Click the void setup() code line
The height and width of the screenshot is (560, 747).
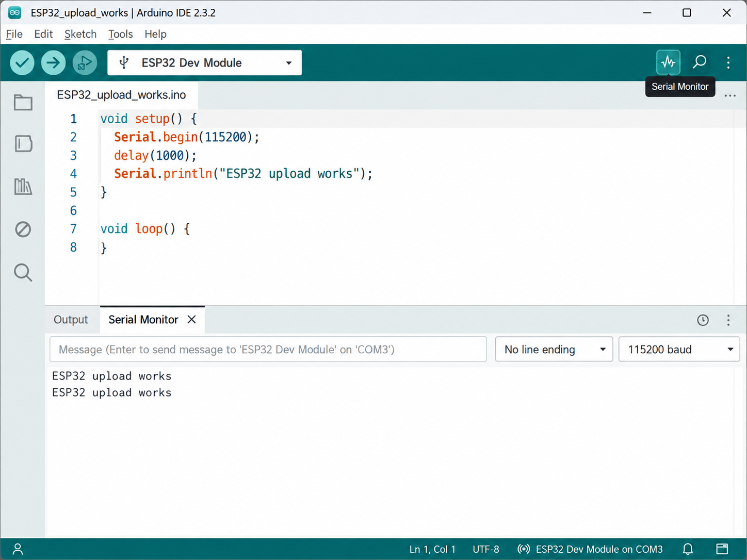pyautogui.click(x=149, y=119)
